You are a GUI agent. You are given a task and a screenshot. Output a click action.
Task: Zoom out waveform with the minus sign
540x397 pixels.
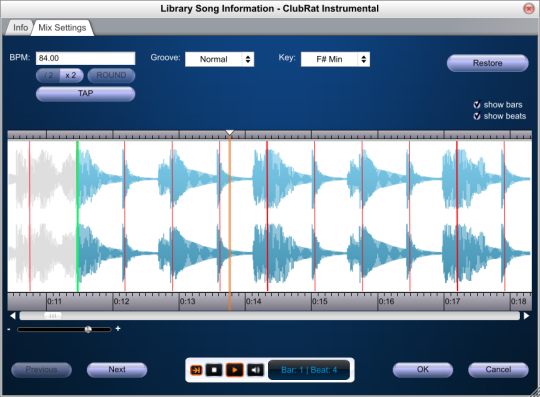(9, 330)
